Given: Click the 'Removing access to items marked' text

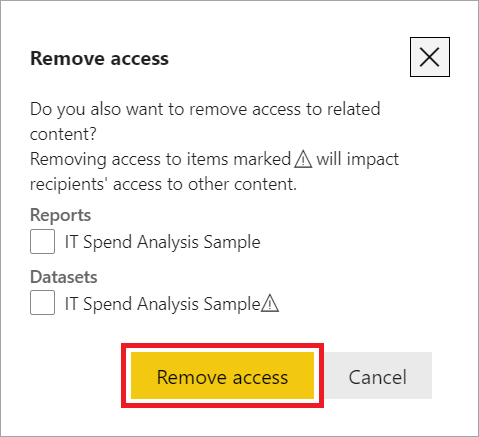Looking at the screenshot, I should click(160, 159).
